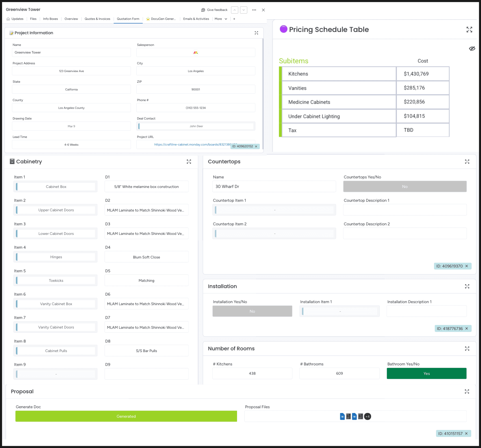
Task: Go to previous item with up arrow
Action: (x=234, y=10)
